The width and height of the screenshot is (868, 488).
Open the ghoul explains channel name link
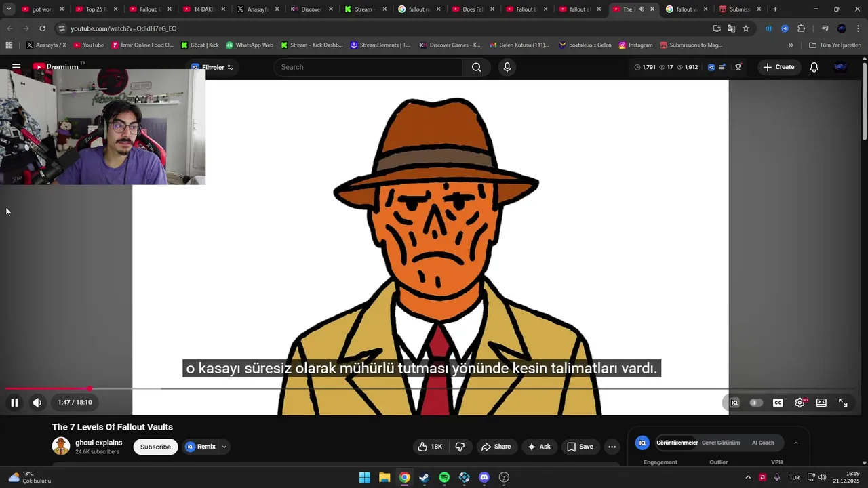tap(99, 443)
